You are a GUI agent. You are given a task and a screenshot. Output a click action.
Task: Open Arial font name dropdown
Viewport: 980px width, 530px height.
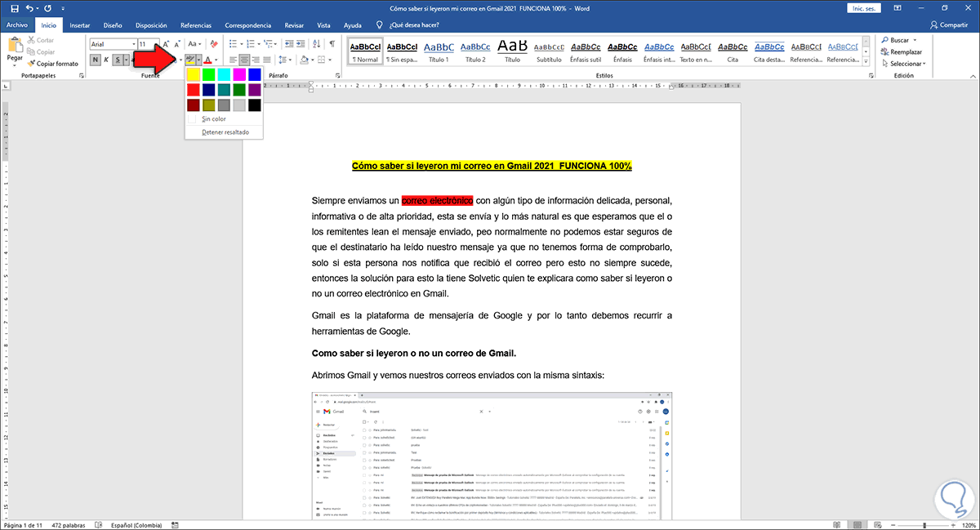click(x=133, y=43)
